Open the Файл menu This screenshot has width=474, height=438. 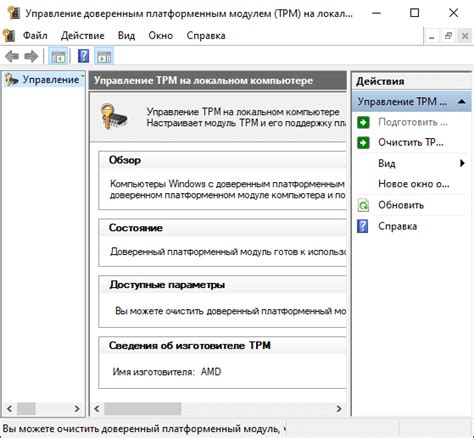coord(35,36)
